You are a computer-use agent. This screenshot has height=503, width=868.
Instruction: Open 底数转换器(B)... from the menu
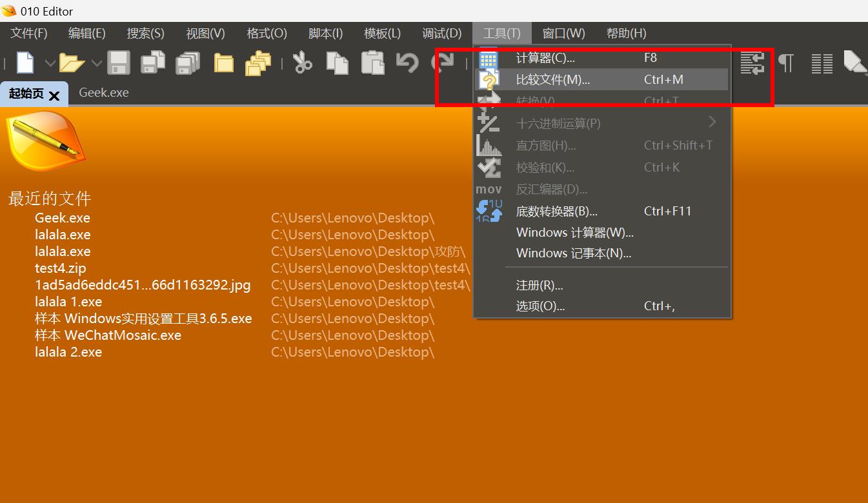(x=601, y=211)
